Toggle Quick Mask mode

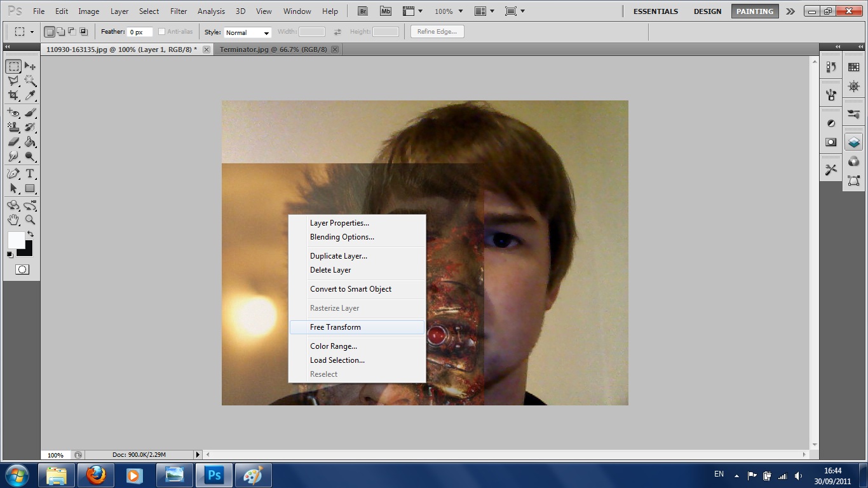click(22, 269)
